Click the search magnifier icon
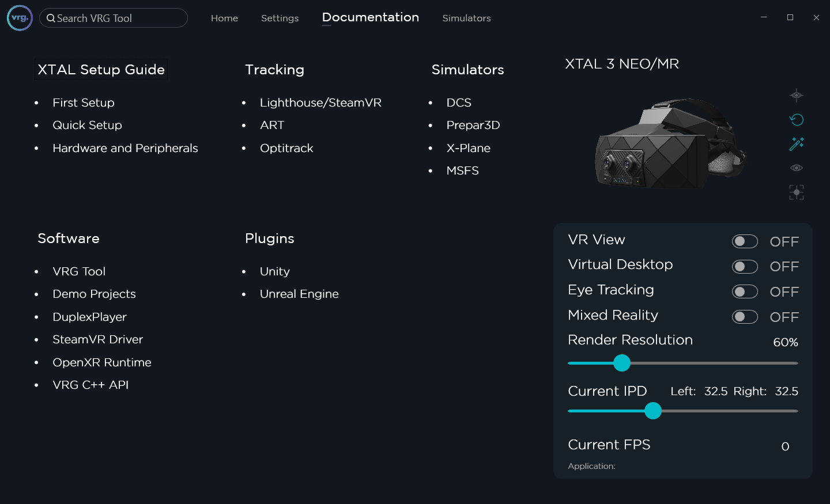The height and width of the screenshot is (504, 830). coord(51,18)
